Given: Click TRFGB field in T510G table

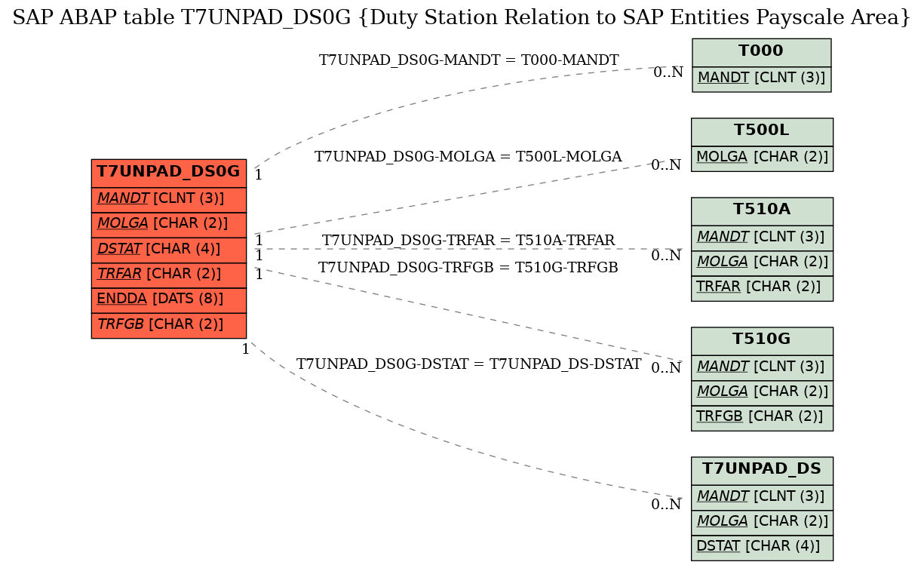Looking at the screenshot, I should point(762,417).
